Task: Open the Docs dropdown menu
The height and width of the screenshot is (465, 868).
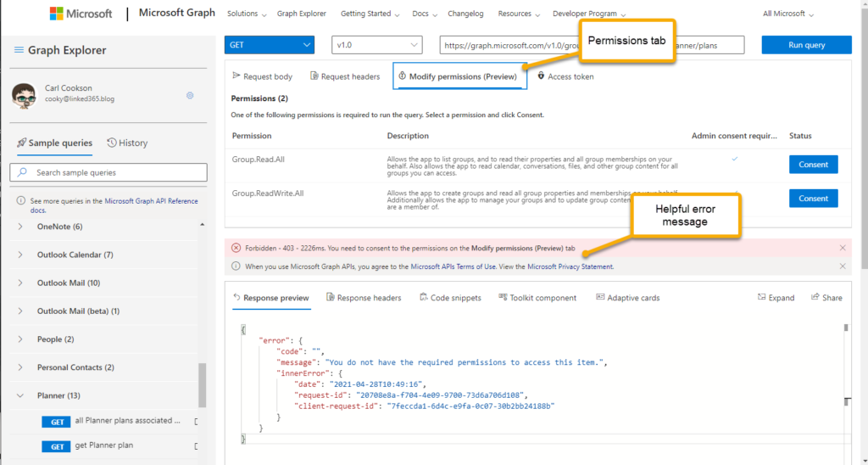Action: (425, 14)
